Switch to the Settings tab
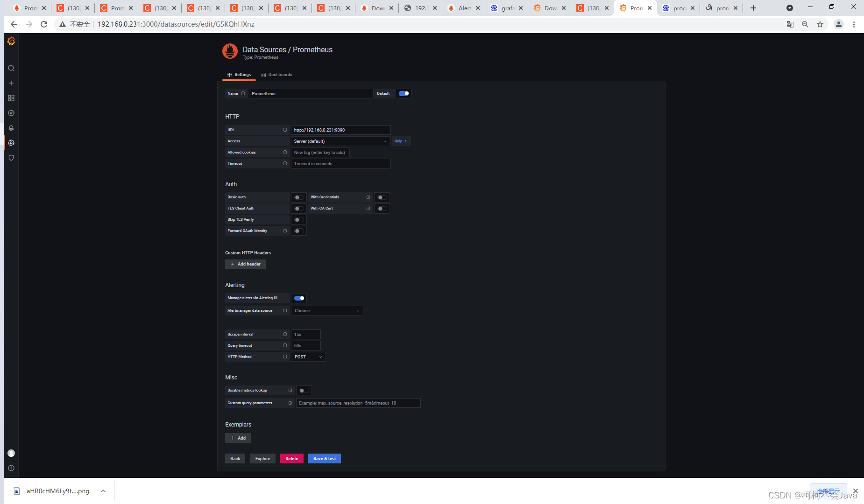Viewport: 864px width, 504px height. [239, 75]
